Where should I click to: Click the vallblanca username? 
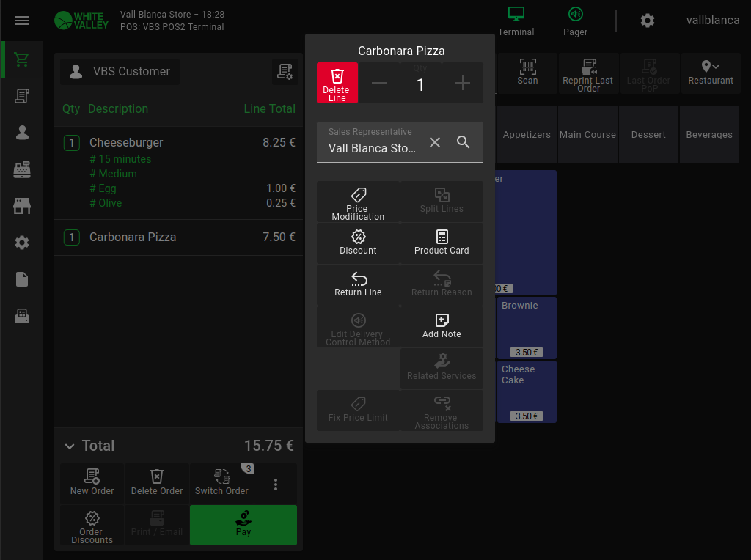point(713,20)
